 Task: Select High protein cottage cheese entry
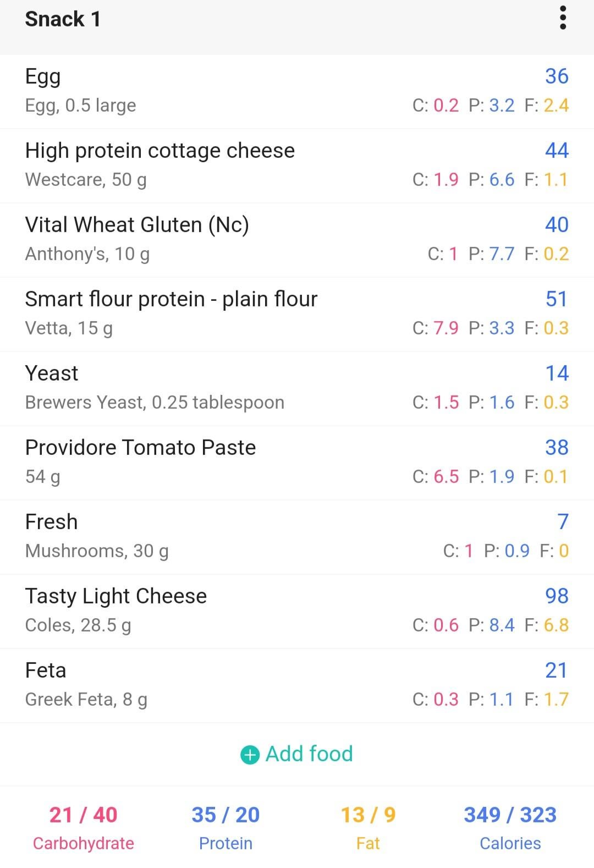(x=297, y=166)
